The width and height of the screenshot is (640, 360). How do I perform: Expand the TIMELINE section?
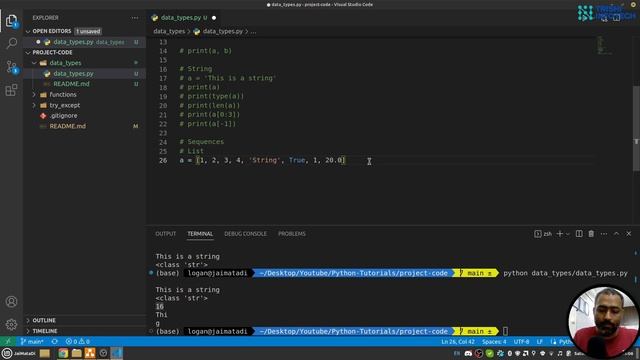tap(45, 331)
